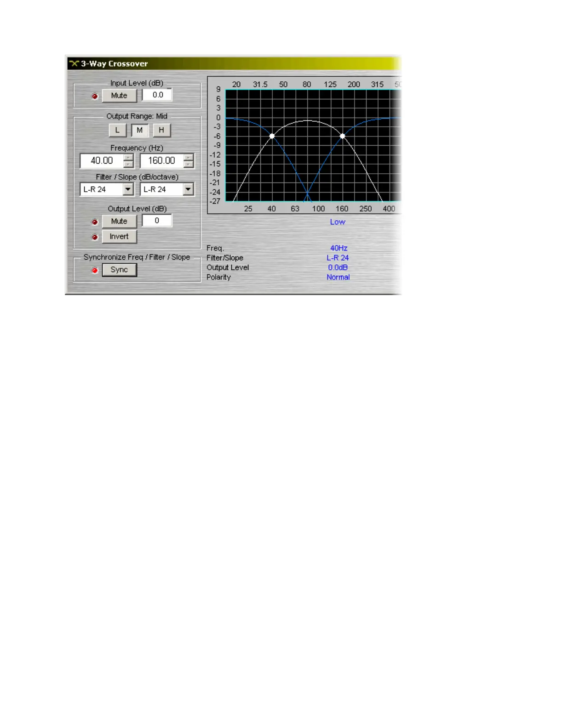Click the 'Output Range: Mid' label
This screenshot has width=563, height=728.
(137, 116)
